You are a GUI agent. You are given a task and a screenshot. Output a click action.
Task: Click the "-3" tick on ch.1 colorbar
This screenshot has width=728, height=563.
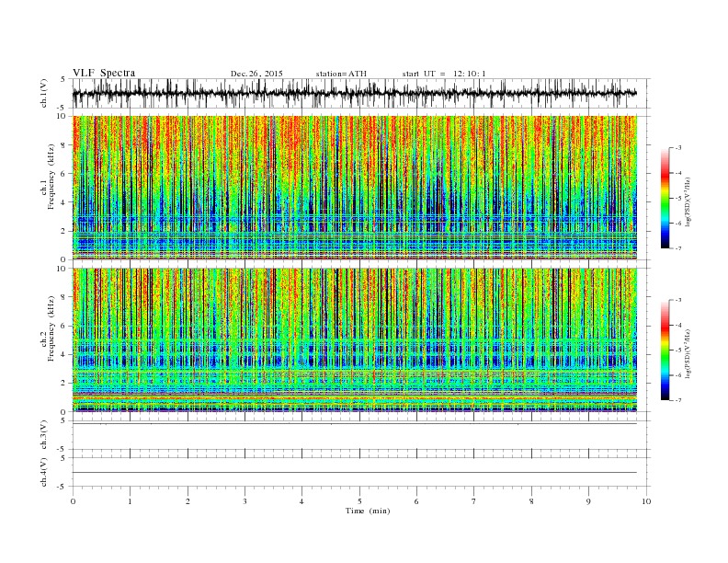point(677,148)
